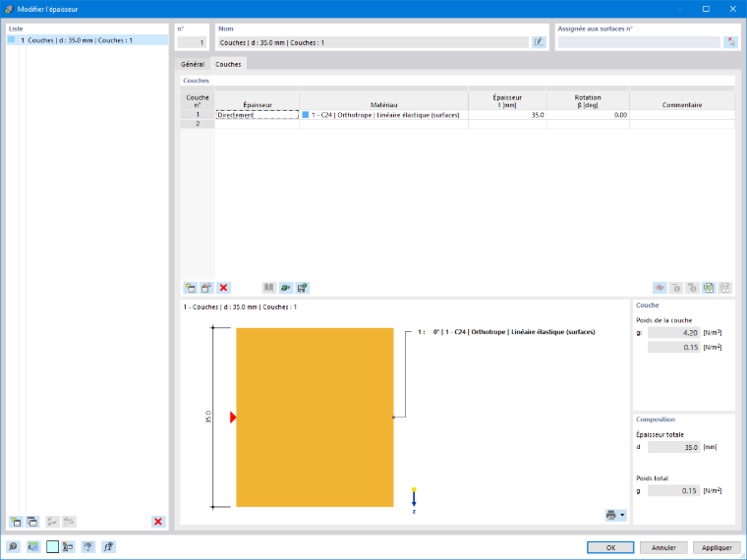The width and height of the screenshot is (747, 560).
Task: Click the Commentaire cell of layer 1
Action: coord(682,115)
